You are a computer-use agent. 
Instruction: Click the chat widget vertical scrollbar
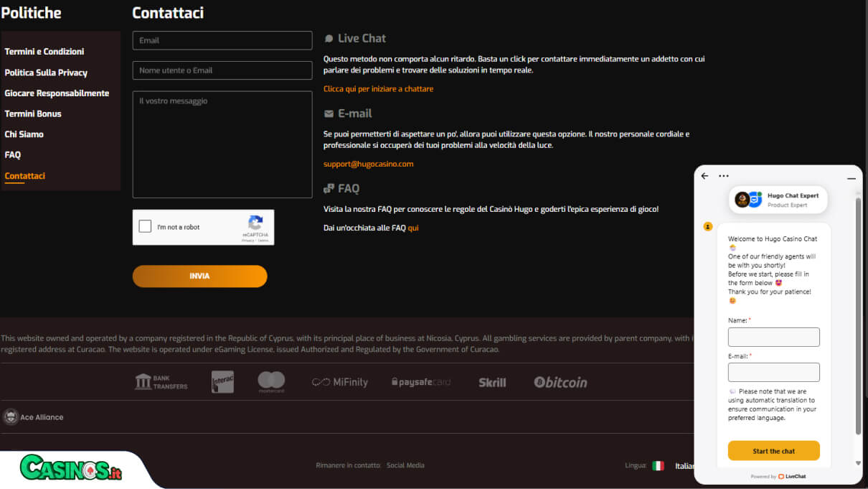click(x=858, y=316)
